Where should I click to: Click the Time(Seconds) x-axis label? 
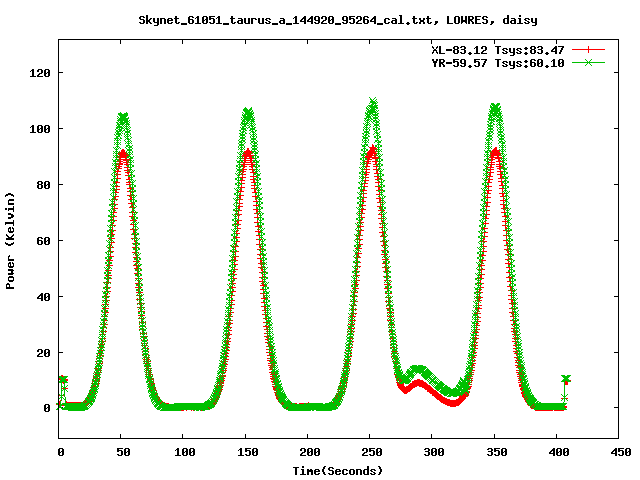tap(338, 470)
